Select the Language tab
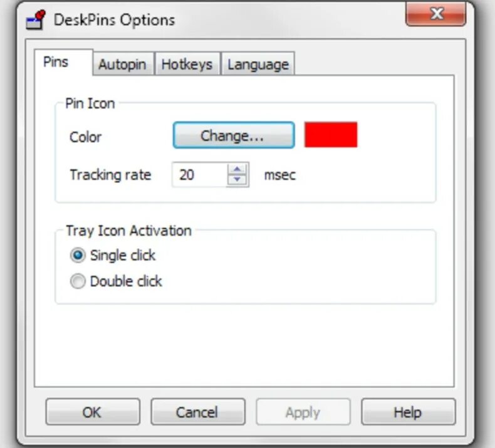The height and width of the screenshot is (448, 495). coord(258,64)
